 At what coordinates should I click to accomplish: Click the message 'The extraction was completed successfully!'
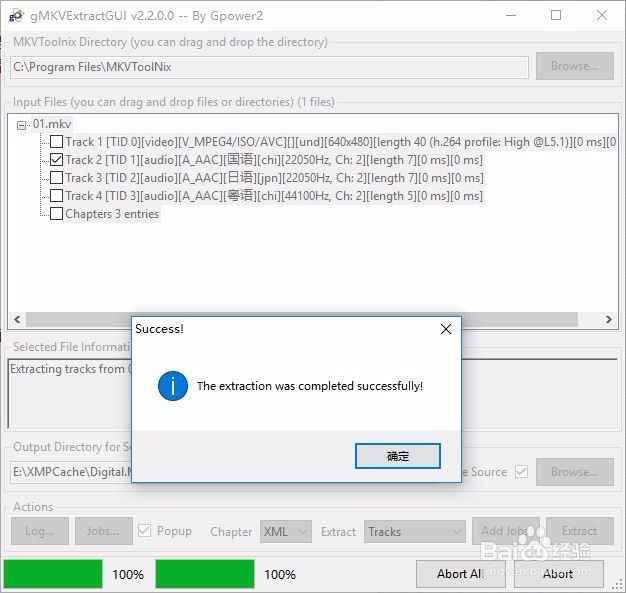(x=310, y=386)
